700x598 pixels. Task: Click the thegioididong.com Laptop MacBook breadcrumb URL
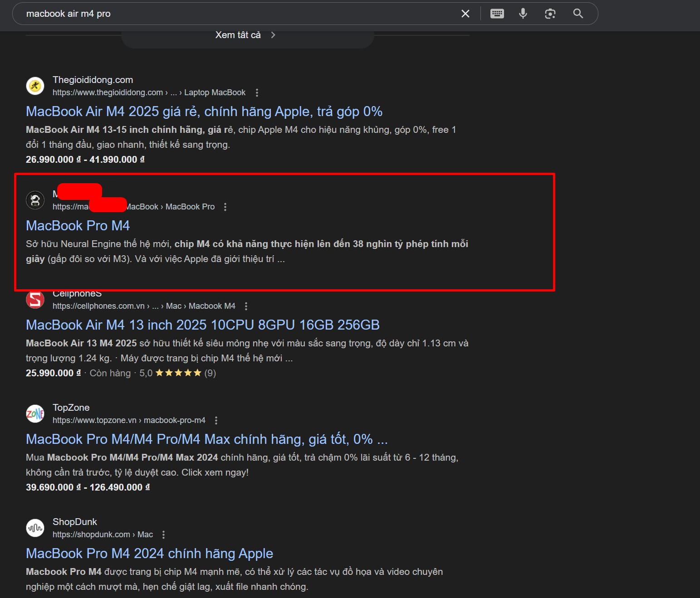pyautogui.click(x=149, y=92)
